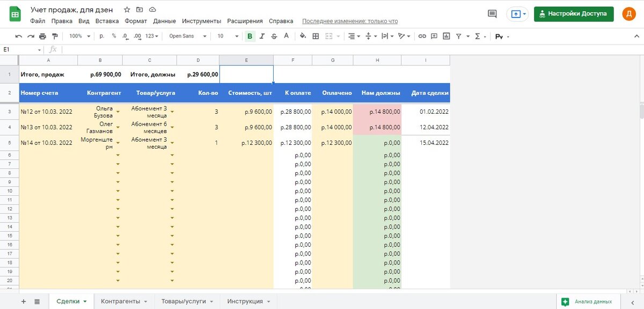Click the functions sigma icon
The height and width of the screenshot is (309, 644).
point(478,36)
